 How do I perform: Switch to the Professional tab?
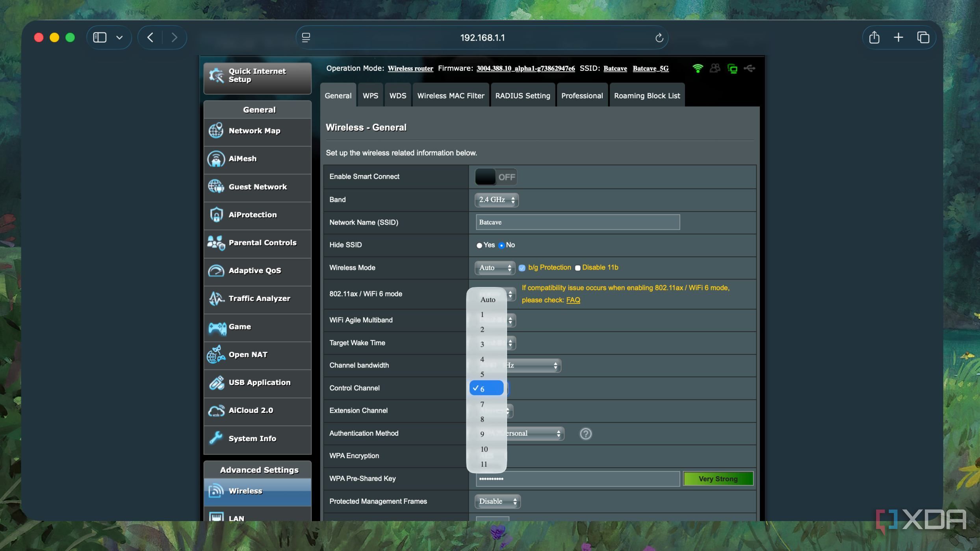point(582,96)
